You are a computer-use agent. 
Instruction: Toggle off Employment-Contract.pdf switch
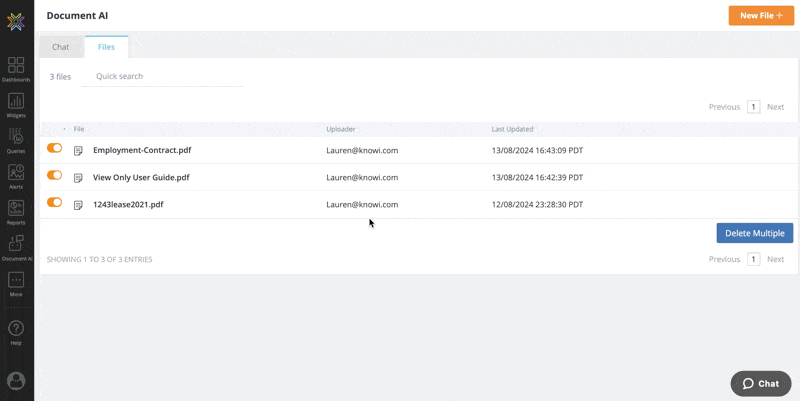[54, 148]
